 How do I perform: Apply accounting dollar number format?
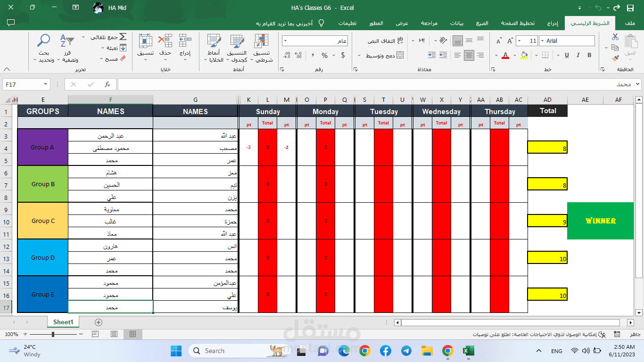pyautogui.click(x=342, y=55)
